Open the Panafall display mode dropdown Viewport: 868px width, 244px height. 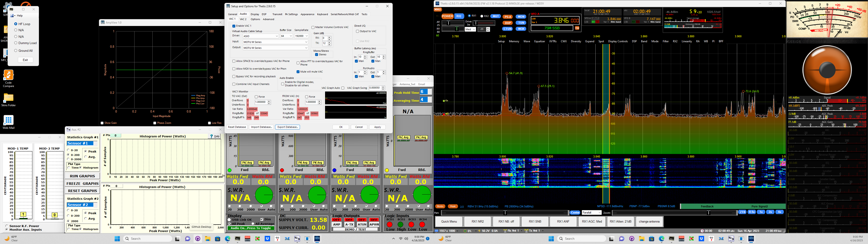[591, 213]
